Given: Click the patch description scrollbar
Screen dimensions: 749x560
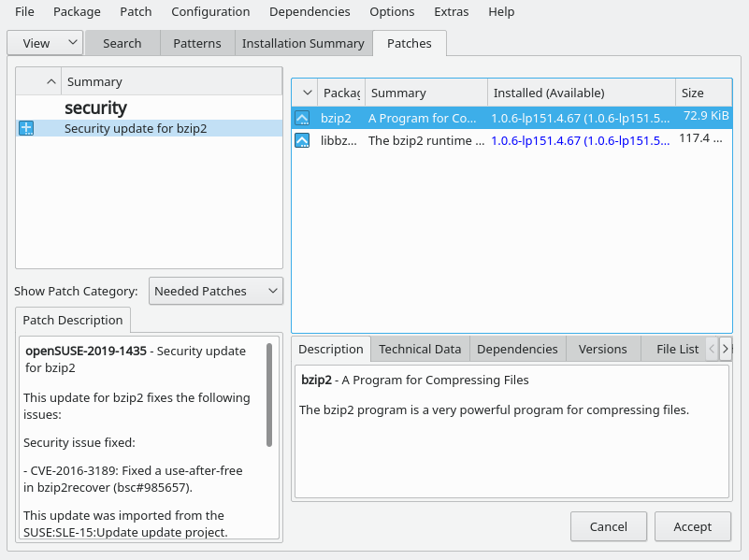Looking at the screenshot, I should click(x=269, y=393).
